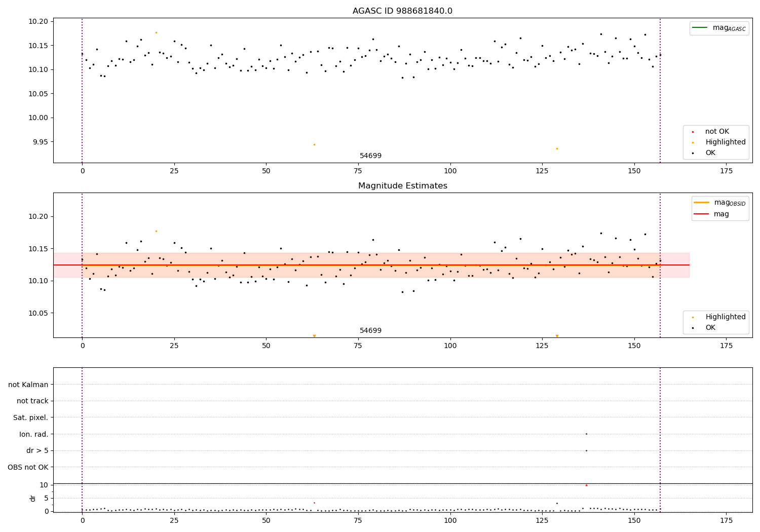Click the red 'mag' legend line sample
The height and width of the screenshot is (532, 760).
click(x=702, y=214)
